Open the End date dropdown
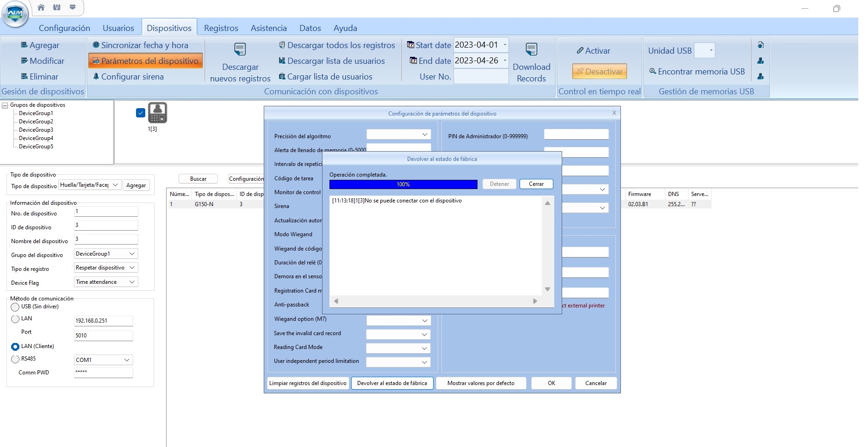This screenshot has width=868, height=447. [x=505, y=61]
